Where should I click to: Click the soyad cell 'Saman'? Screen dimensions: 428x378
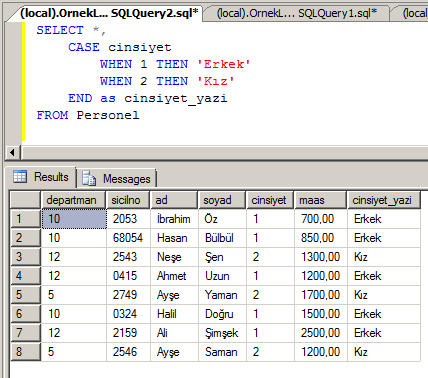(x=222, y=352)
